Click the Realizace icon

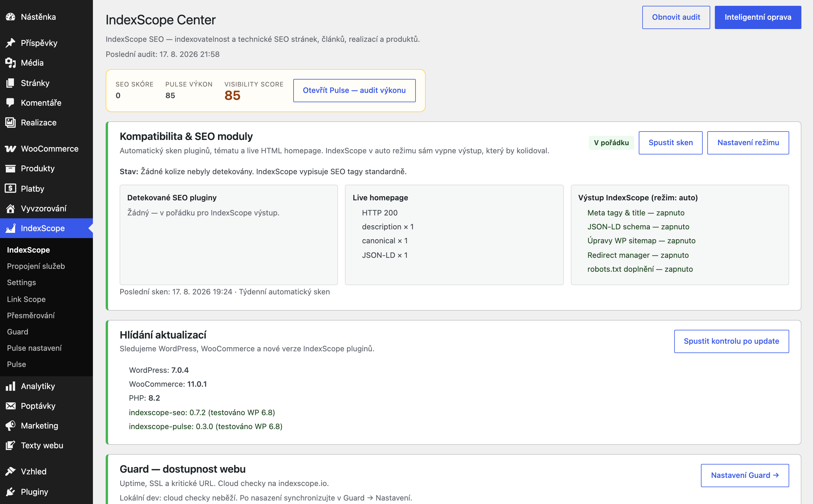pyautogui.click(x=10, y=122)
